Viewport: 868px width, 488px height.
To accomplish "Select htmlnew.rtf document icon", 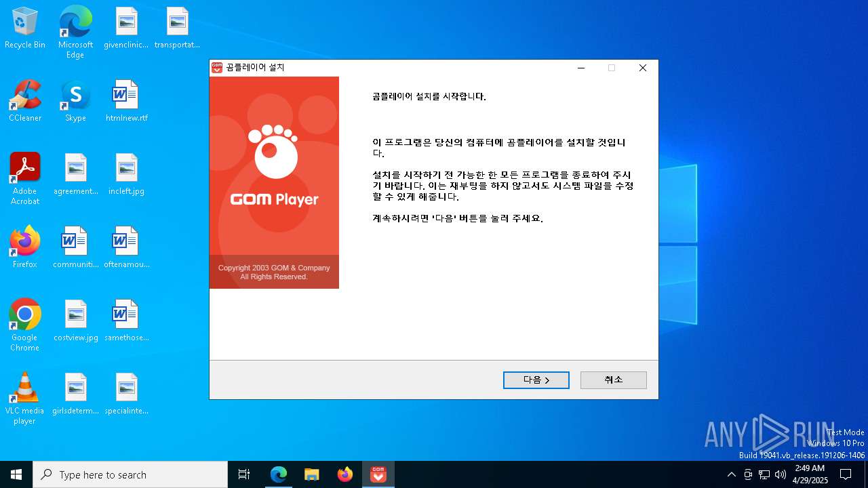I will click(126, 102).
